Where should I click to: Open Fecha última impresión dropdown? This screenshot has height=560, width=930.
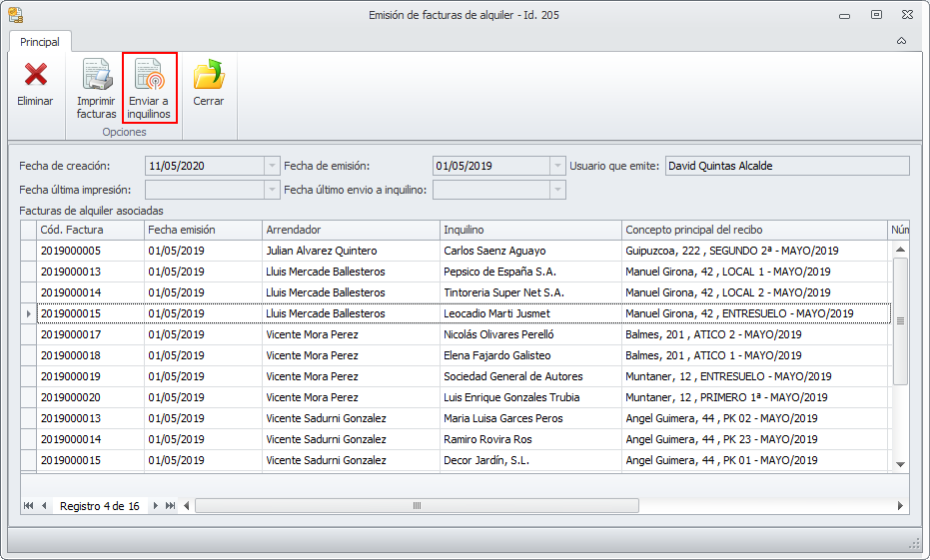click(x=272, y=190)
